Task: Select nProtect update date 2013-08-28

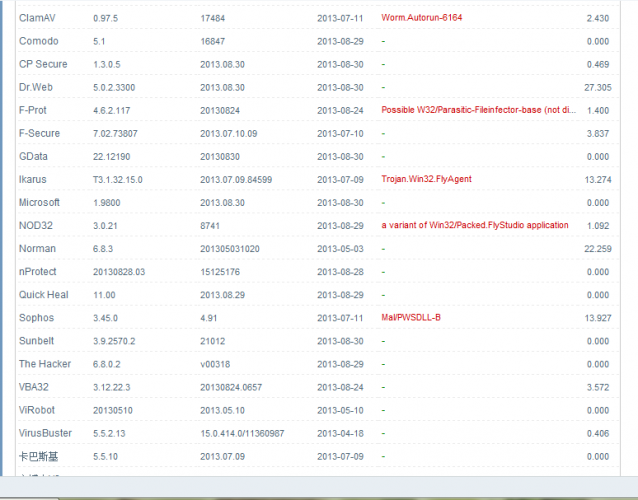Action: (342, 272)
